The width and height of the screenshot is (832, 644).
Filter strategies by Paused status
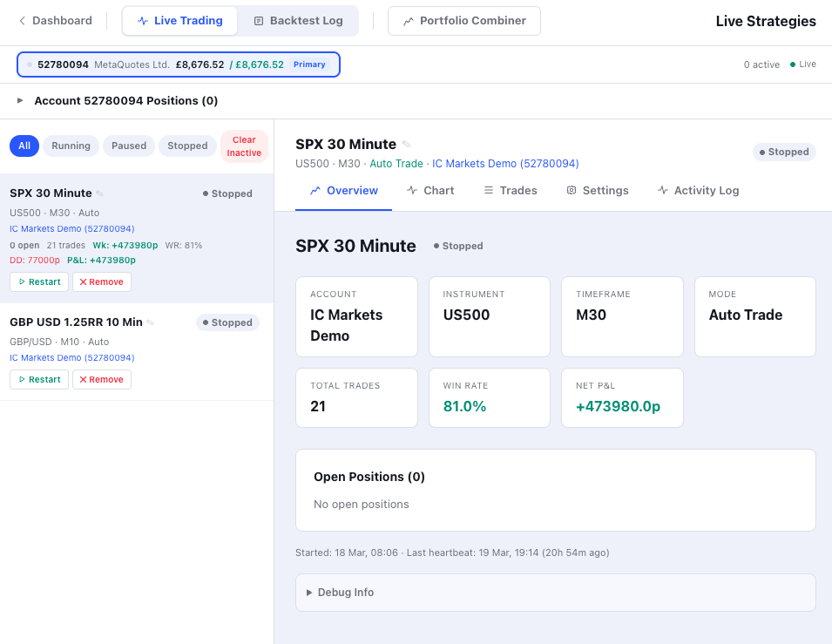tap(129, 146)
